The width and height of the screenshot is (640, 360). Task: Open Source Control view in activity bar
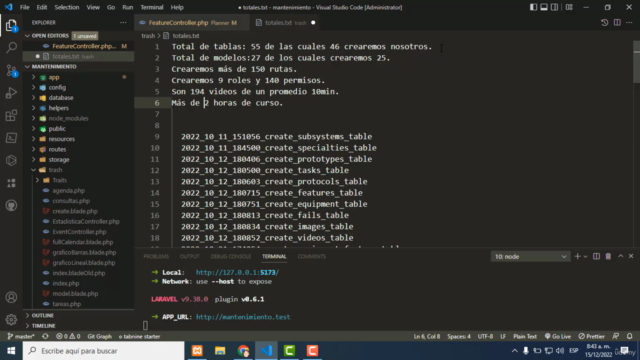point(11,71)
